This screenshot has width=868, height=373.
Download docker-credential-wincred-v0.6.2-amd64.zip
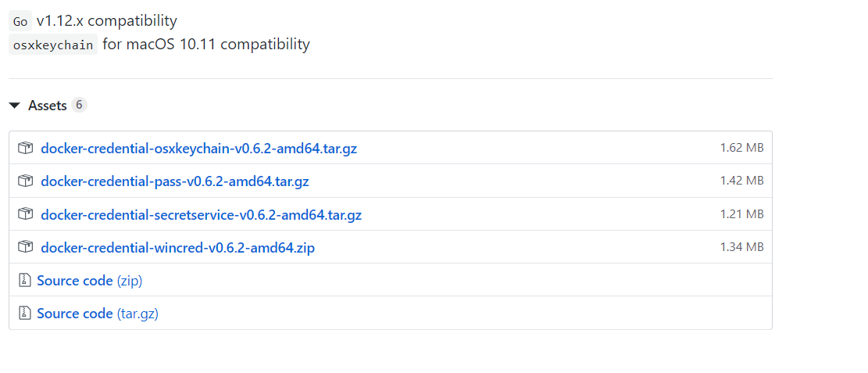click(177, 248)
